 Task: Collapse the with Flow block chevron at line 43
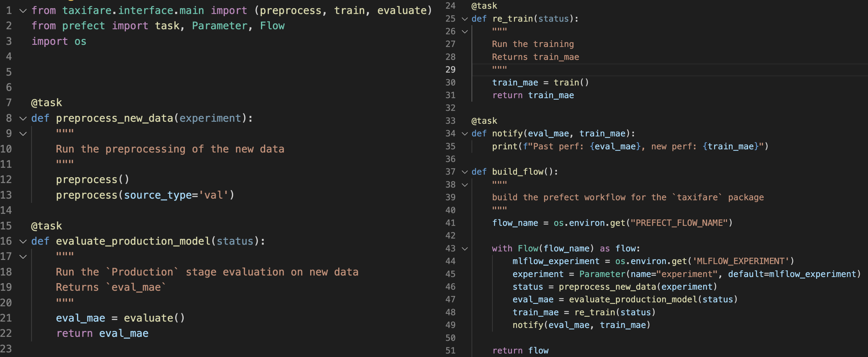coord(465,249)
